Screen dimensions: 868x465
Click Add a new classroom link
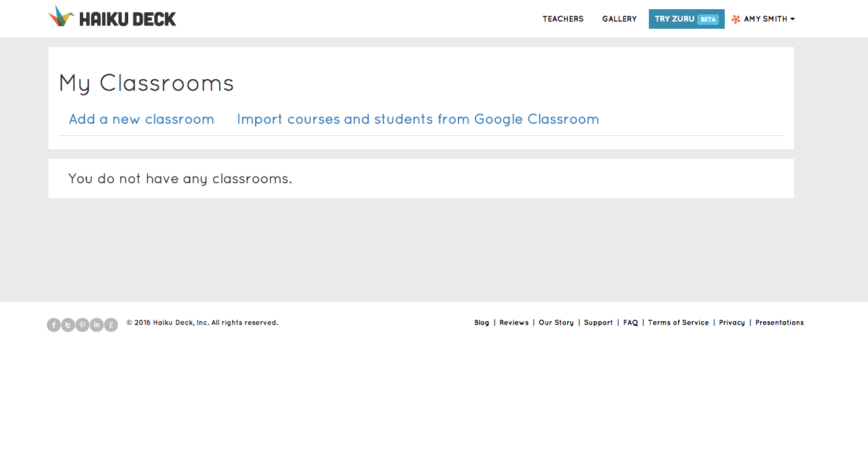pos(141,119)
